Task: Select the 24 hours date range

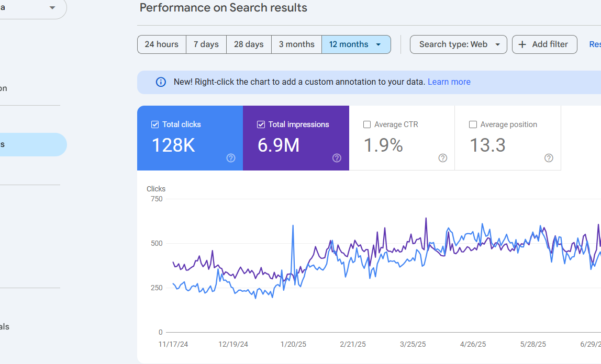Action: pyautogui.click(x=161, y=44)
